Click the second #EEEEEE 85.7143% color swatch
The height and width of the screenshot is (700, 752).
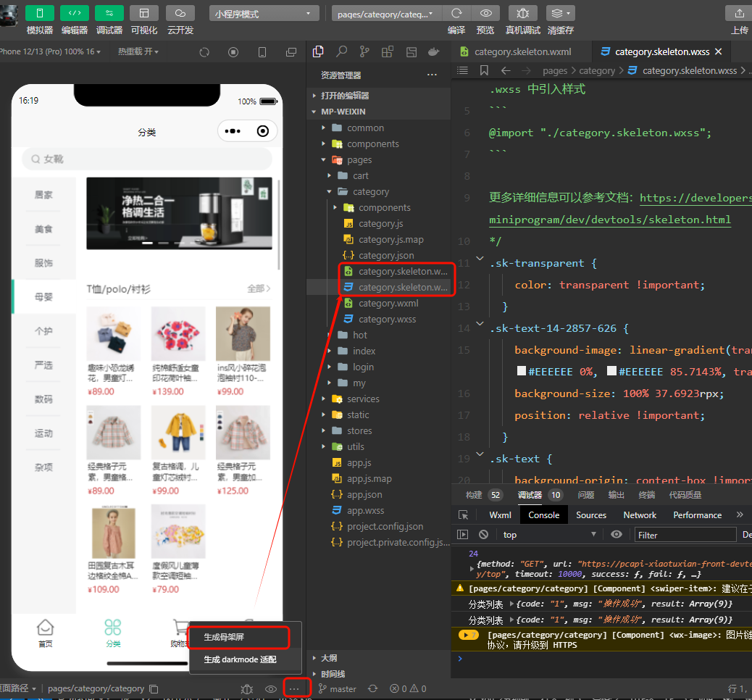pos(611,370)
